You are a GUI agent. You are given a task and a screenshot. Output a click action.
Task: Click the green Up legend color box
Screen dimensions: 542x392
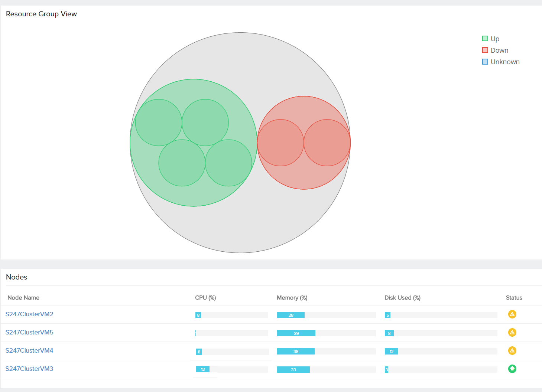point(485,39)
